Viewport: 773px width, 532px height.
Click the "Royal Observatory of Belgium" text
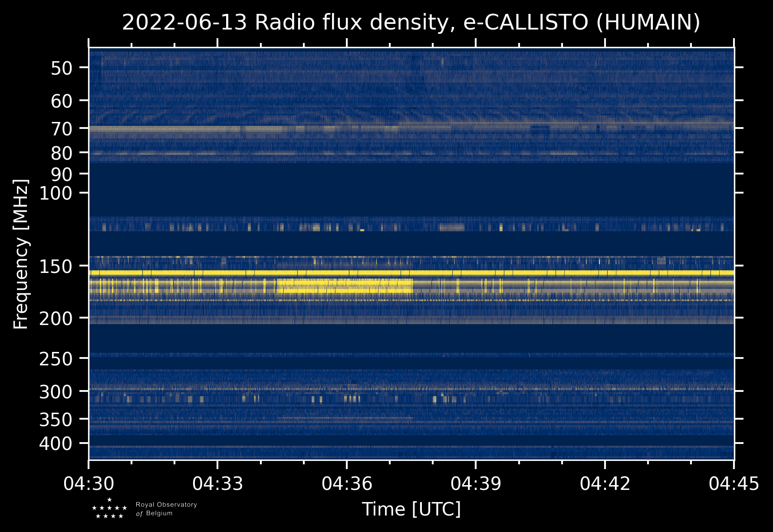pyautogui.click(x=166, y=509)
